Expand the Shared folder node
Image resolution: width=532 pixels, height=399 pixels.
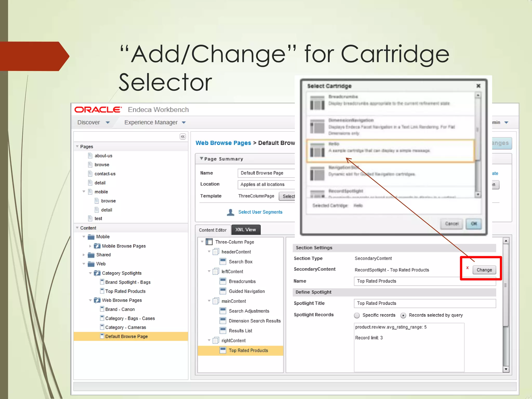pos(84,255)
